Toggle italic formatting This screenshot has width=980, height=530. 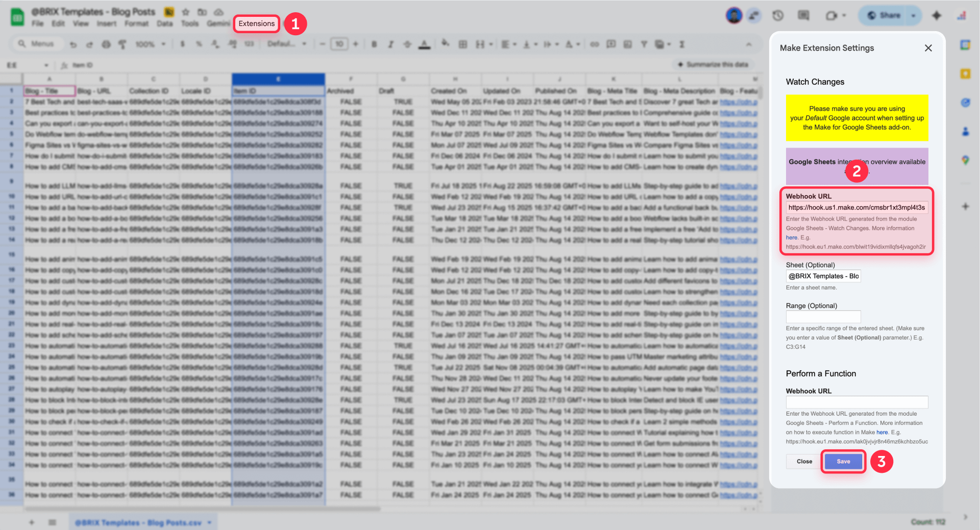(x=390, y=44)
